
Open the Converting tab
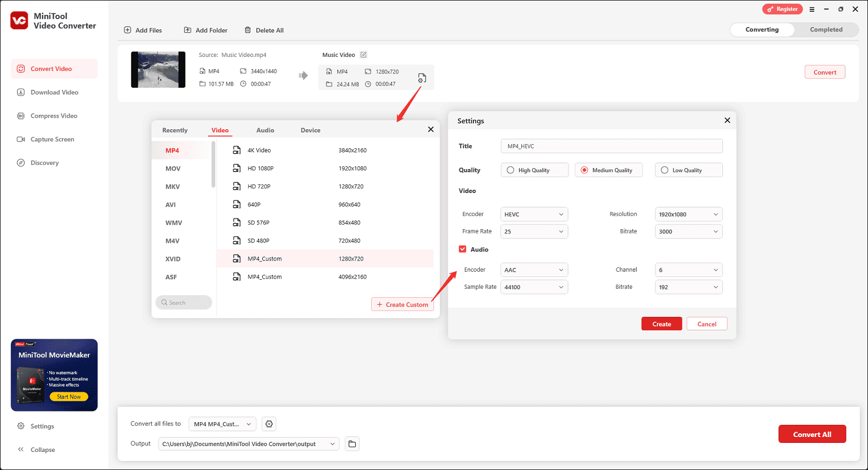click(762, 30)
